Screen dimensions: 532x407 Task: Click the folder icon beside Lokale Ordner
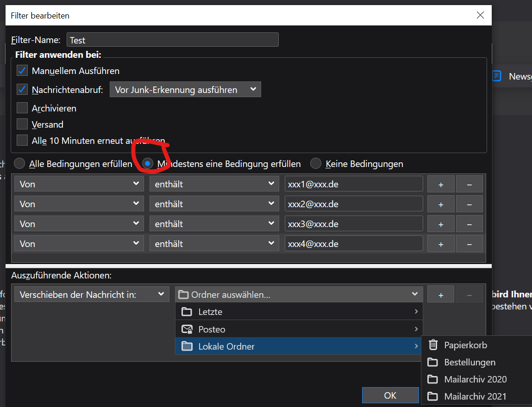(187, 346)
